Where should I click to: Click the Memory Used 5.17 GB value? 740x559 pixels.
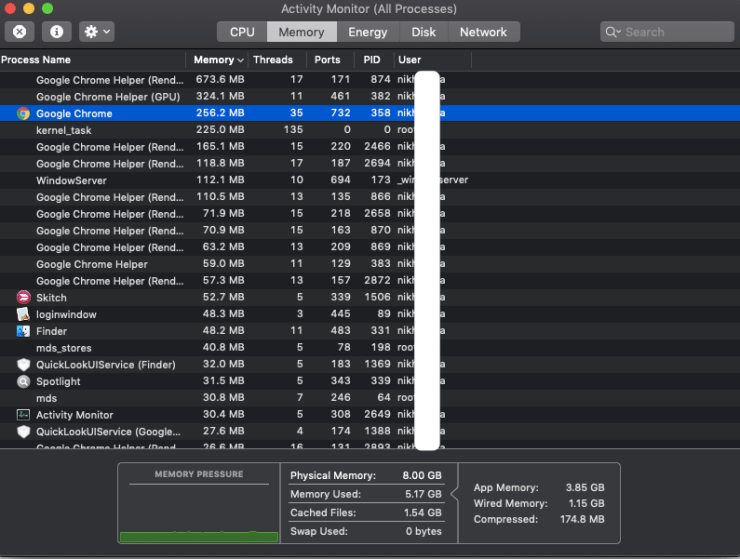pos(423,494)
